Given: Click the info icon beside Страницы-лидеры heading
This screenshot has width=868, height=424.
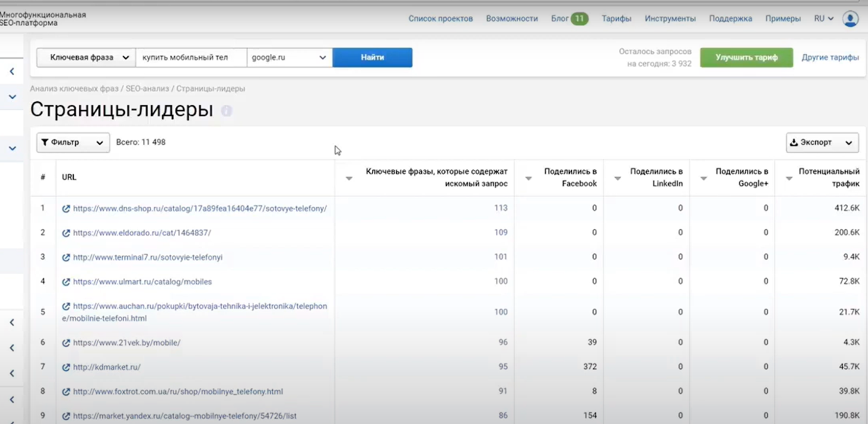Looking at the screenshot, I should pyautogui.click(x=227, y=111).
